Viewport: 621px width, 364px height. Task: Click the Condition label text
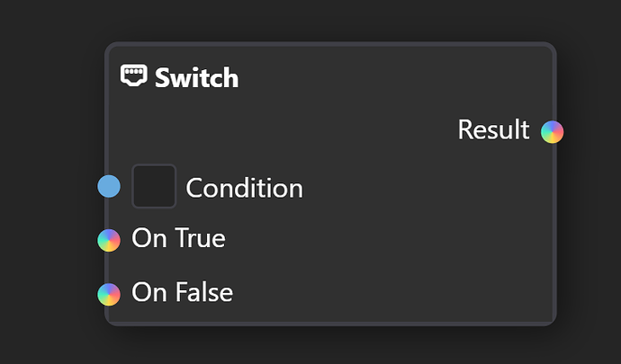[x=244, y=189]
